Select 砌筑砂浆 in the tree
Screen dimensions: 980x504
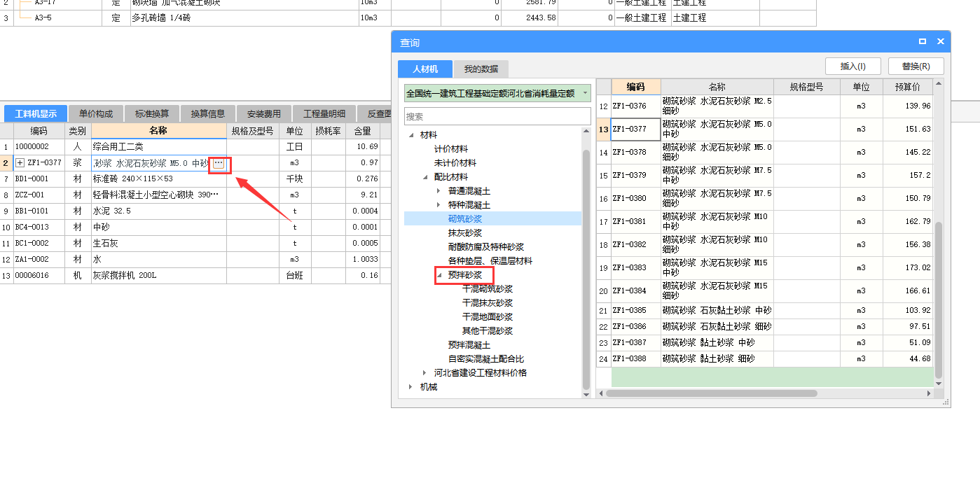[465, 219]
